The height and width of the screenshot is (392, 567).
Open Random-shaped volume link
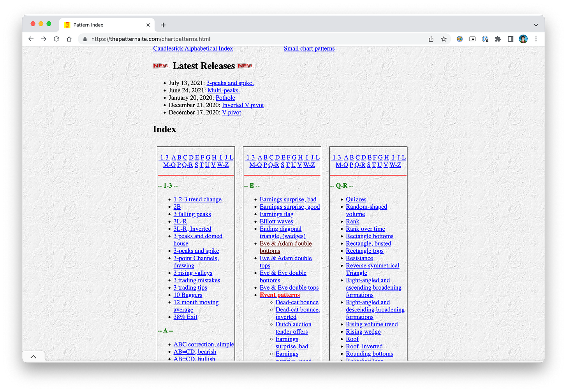pyautogui.click(x=366, y=210)
